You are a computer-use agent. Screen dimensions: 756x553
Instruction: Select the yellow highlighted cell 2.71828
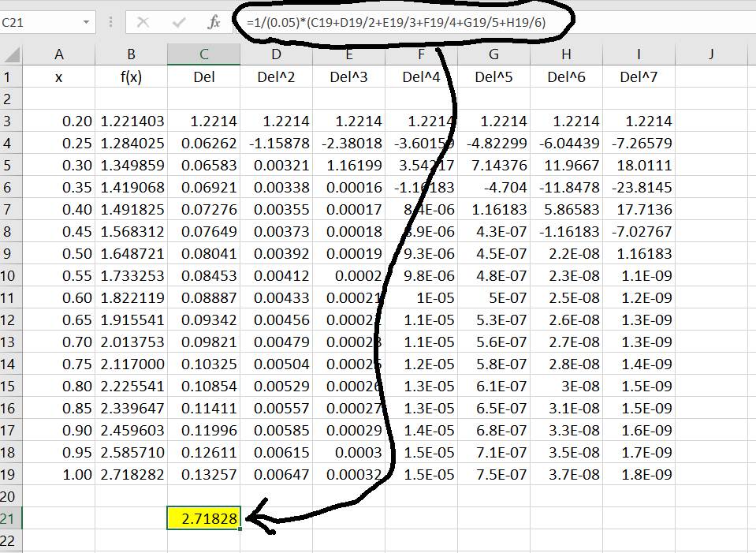(203, 518)
